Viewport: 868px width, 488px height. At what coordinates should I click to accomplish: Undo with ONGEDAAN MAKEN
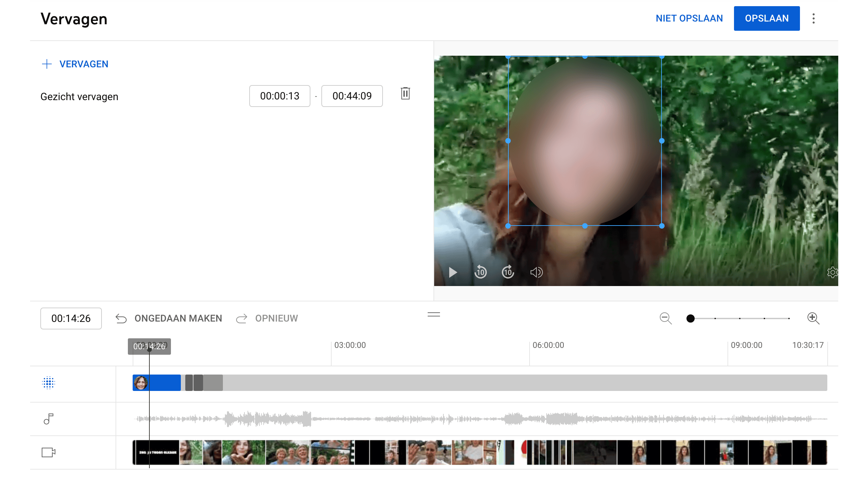tap(169, 318)
